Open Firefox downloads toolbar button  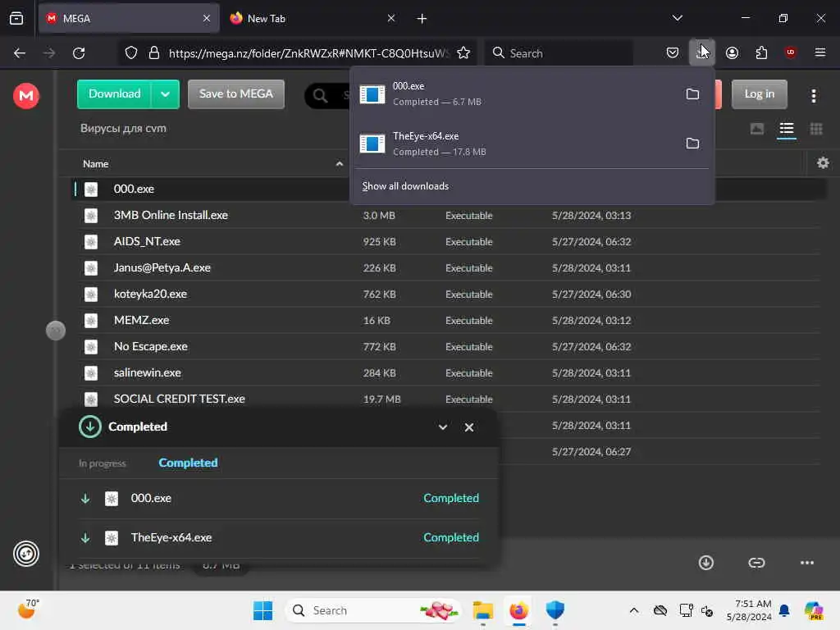click(x=702, y=52)
